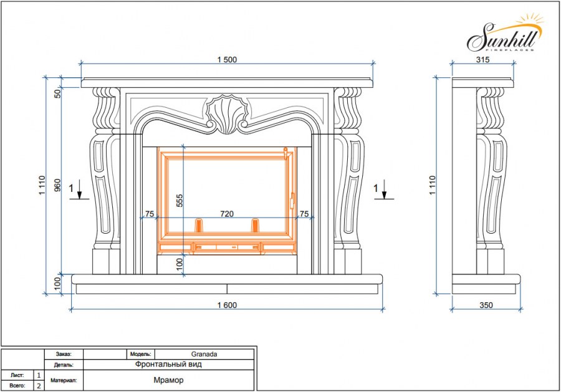
Task: Click the 960 vertical height dimension
Action: point(57,187)
